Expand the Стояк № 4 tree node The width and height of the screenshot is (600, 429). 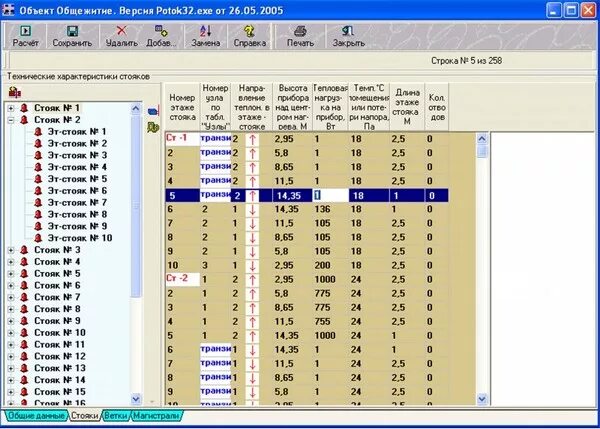(11, 262)
